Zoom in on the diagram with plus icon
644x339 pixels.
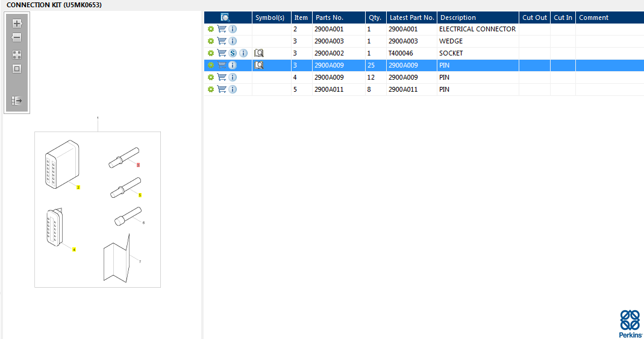point(17,24)
